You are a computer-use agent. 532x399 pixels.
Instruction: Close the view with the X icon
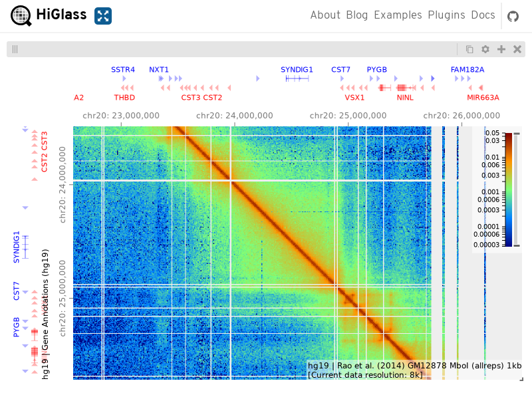point(517,49)
